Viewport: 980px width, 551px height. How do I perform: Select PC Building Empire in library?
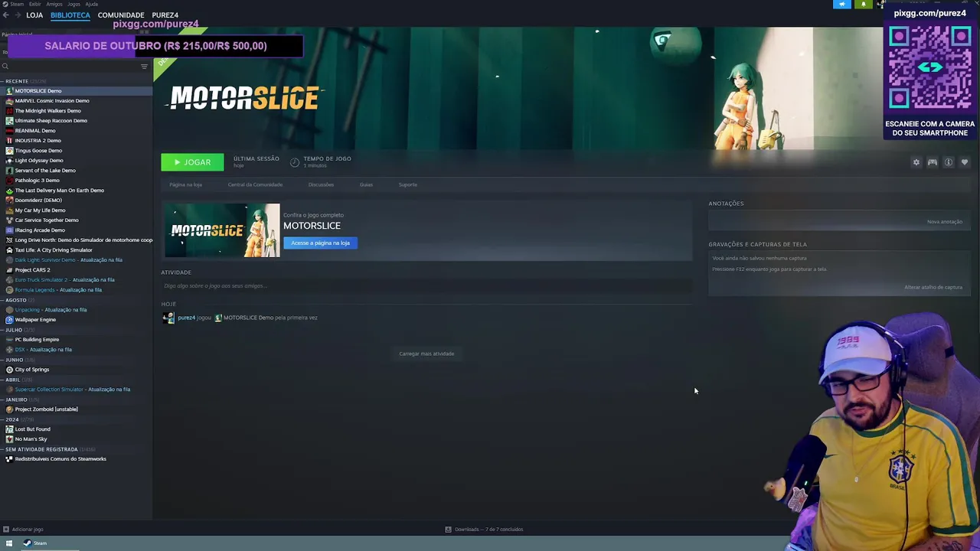[77, 340]
